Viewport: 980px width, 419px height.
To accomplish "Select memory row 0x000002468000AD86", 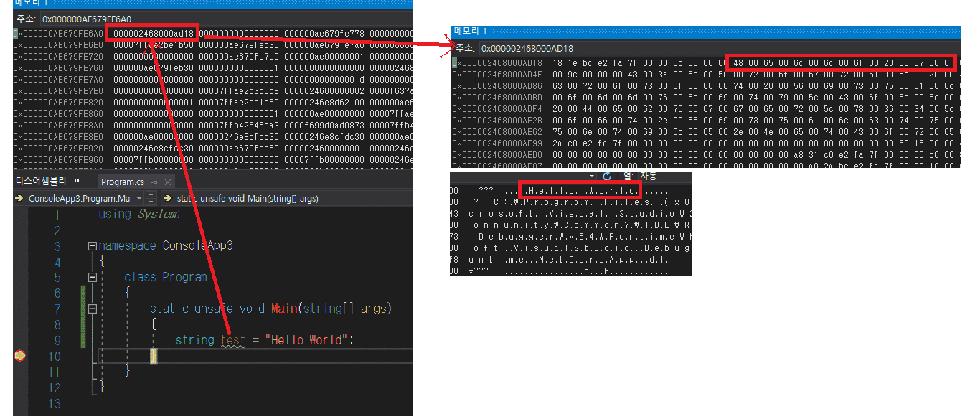I will (706, 85).
